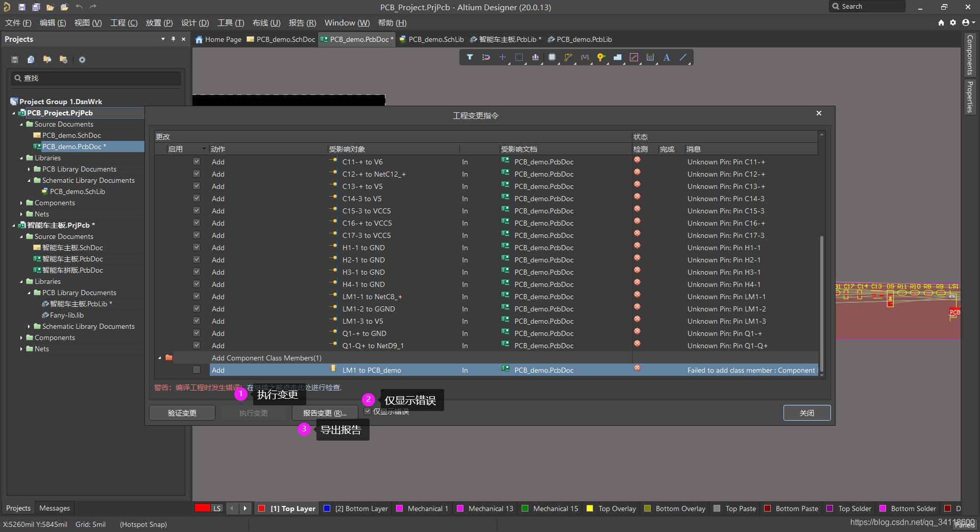Open the 布线 (U) menu
This screenshot has height=532, width=980.
tap(266, 23)
